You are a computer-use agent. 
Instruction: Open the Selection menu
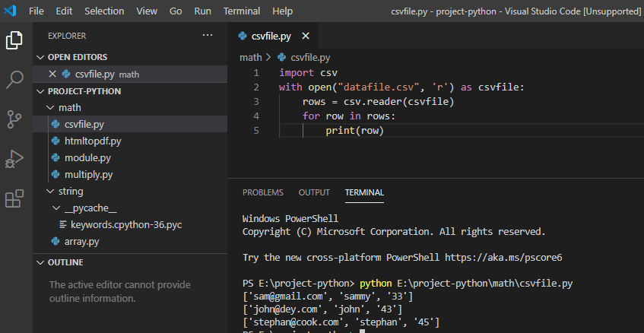pos(104,11)
